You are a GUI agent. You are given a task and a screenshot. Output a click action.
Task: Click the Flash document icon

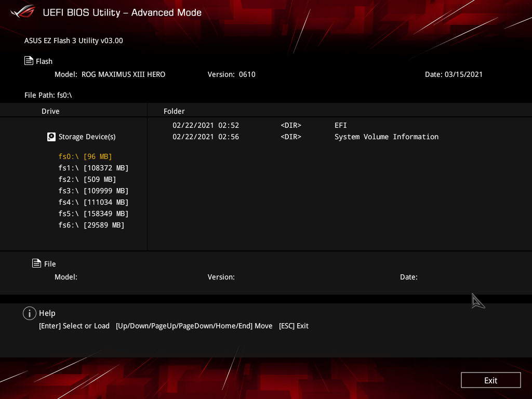pos(29,61)
